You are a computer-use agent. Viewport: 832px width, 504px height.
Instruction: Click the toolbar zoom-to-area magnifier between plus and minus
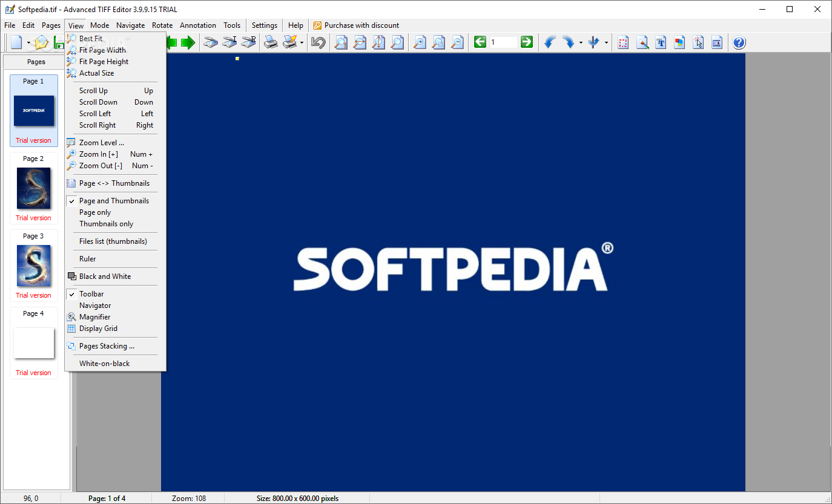(x=438, y=42)
